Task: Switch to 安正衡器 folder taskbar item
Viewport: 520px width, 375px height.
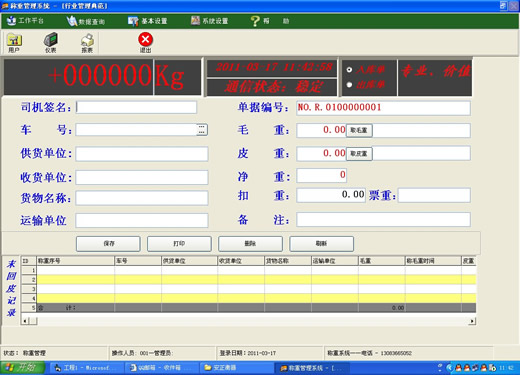Action: (237, 368)
